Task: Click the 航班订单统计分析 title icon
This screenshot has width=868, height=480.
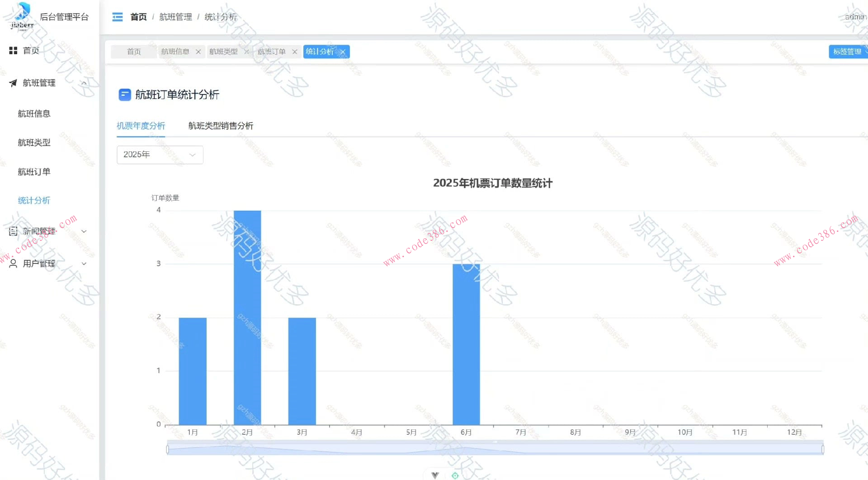Action: tap(124, 95)
